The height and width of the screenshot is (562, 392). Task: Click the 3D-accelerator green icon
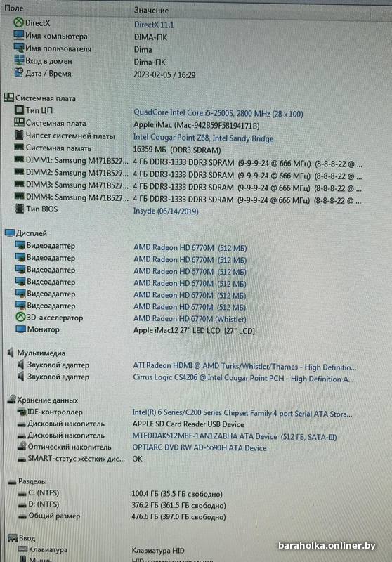click(x=20, y=317)
